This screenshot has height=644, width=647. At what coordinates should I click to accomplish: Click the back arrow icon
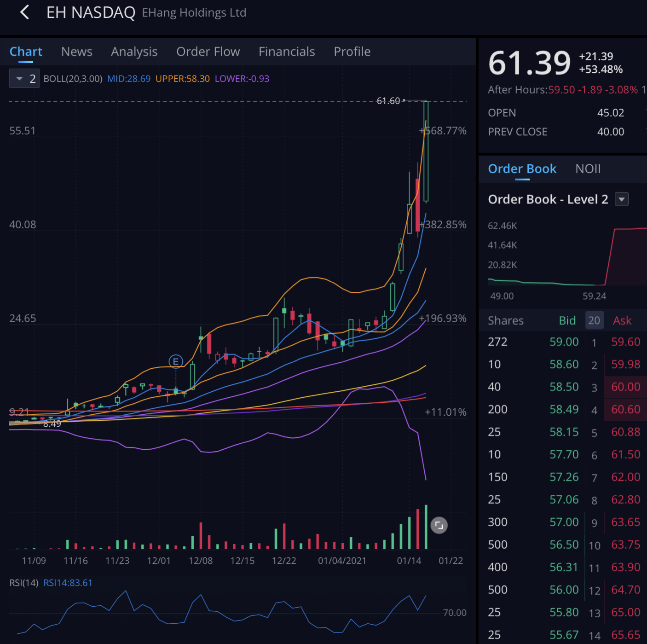tap(25, 12)
